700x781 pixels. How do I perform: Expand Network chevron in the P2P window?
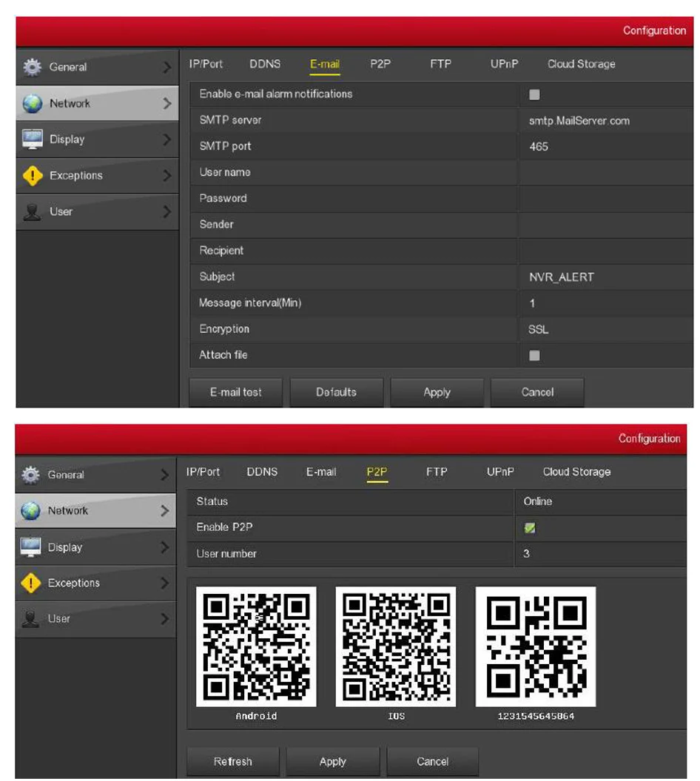[164, 511]
